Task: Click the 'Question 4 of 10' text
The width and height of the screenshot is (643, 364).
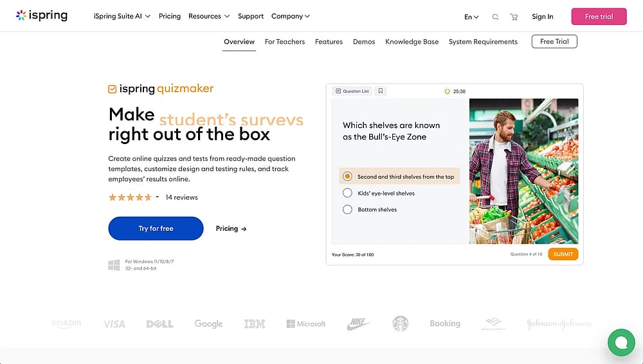Action: pyautogui.click(x=526, y=255)
